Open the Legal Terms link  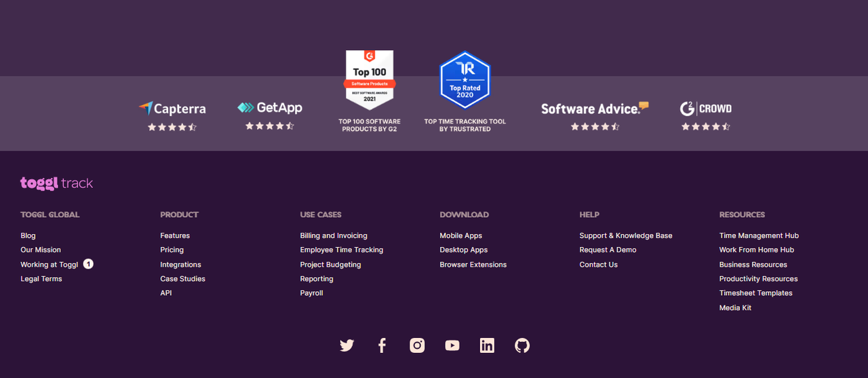(x=41, y=279)
